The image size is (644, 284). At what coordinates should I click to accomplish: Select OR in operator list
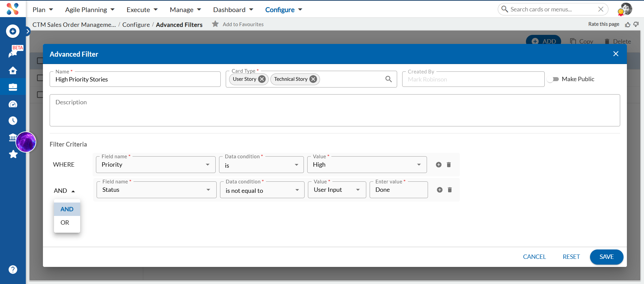(x=67, y=223)
